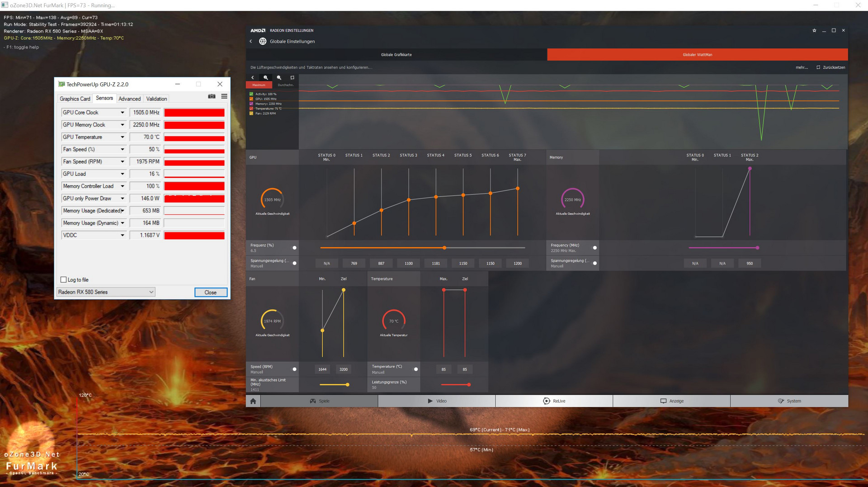
Task: Adjust the Leistungsgrenze (%) slider handle
Action: pos(469,385)
